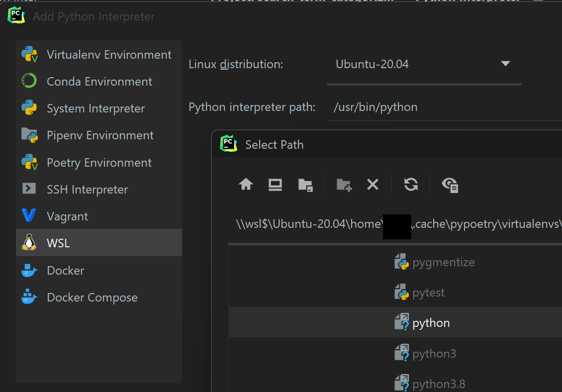Click the pytest file icon
The height and width of the screenshot is (392, 562).
click(402, 292)
